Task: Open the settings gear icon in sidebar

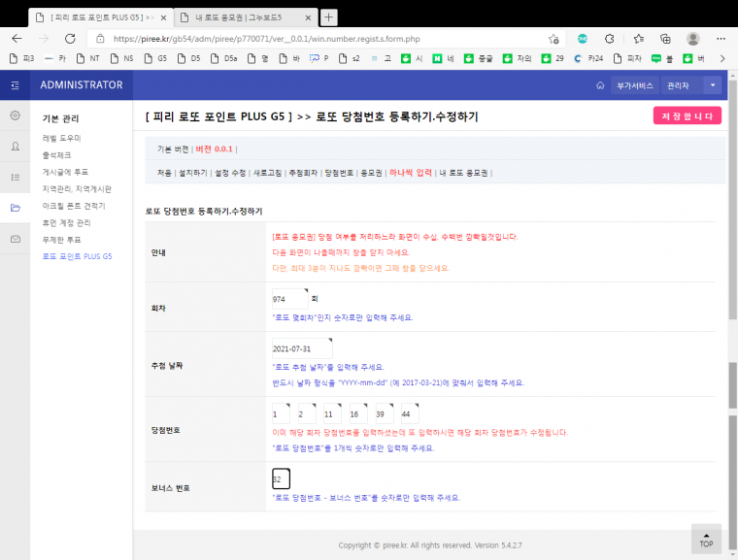Action: pyautogui.click(x=15, y=115)
